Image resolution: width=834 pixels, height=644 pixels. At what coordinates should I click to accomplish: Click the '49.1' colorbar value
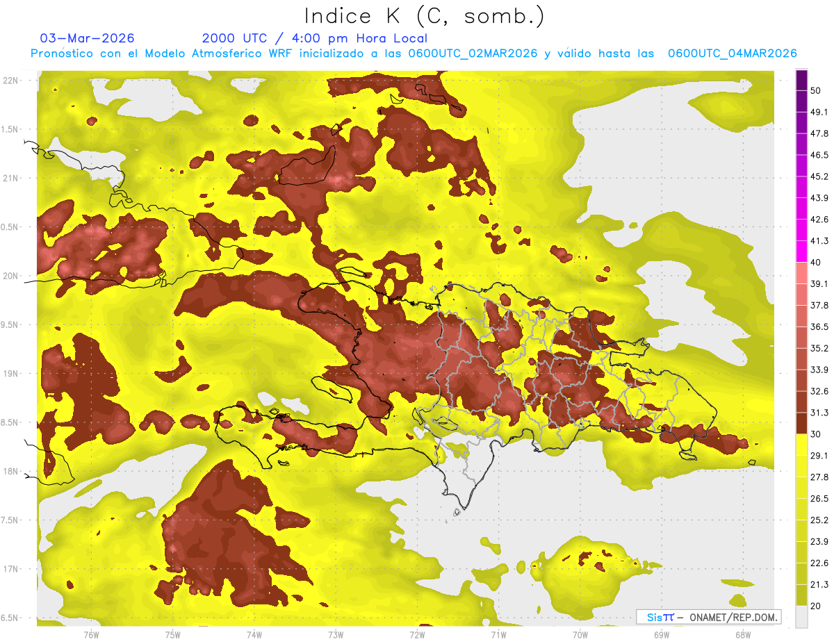pos(819,112)
